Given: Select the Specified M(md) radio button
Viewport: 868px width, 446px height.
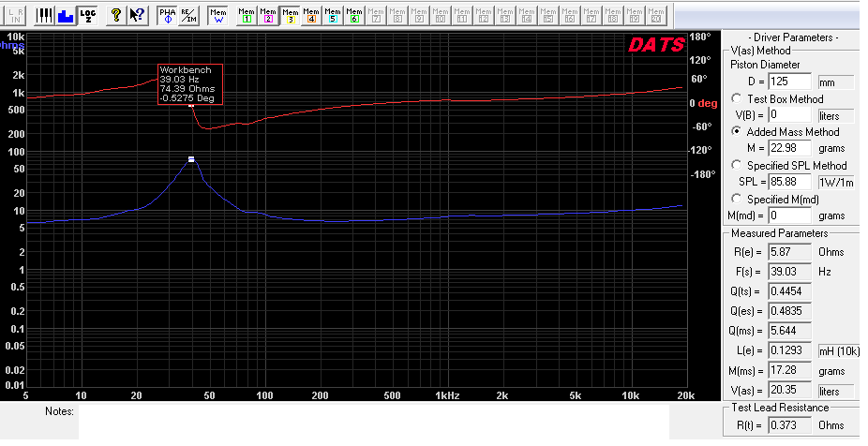Looking at the screenshot, I should click(736, 199).
